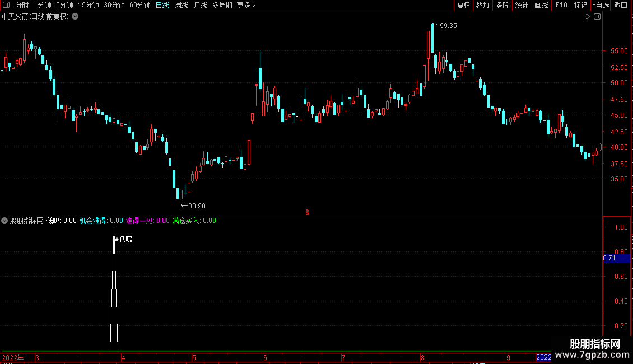
Task: Switch to 日线 daily chart
Action: click(162, 5)
